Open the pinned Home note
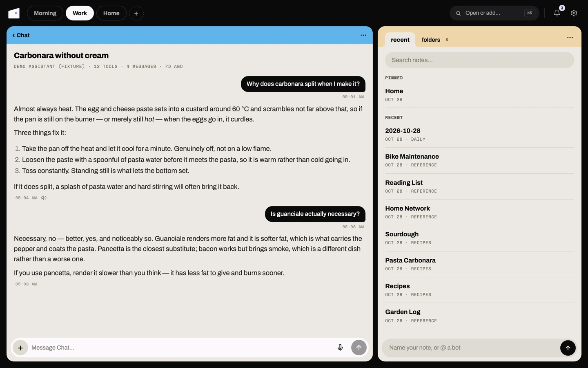Image resolution: width=588 pixels, height=368 pixels. (x=479, y=95)
